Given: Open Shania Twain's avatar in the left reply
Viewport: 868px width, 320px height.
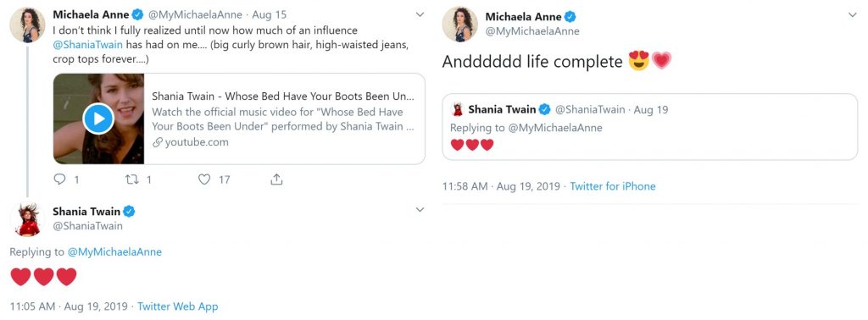Looking at the screenshot, I should point(27,219).
